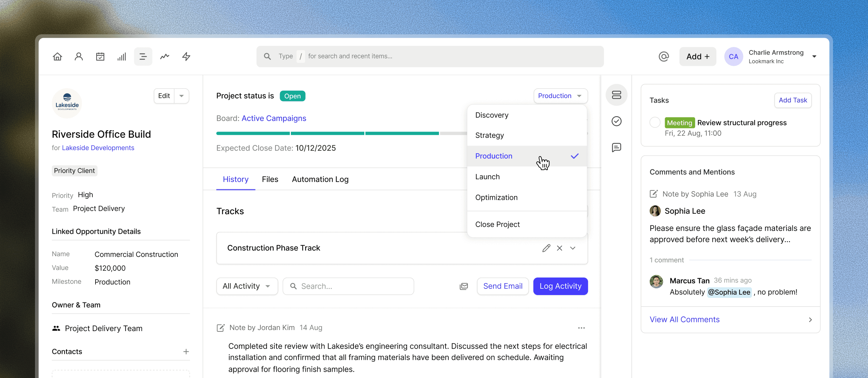Edit the Construction Phase Track with pencil icon
The width and height of the screenshot is (868, 378).
[x=546, y=248]
